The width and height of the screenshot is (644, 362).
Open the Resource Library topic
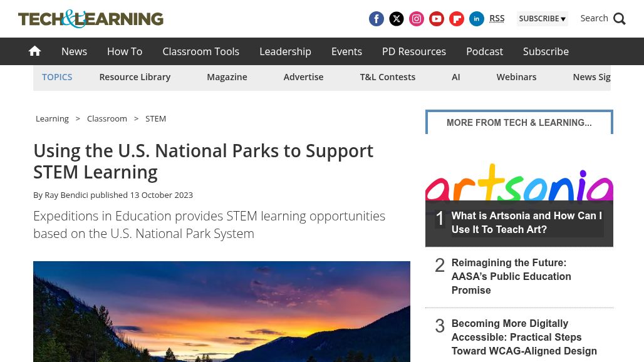coord(135,77)
